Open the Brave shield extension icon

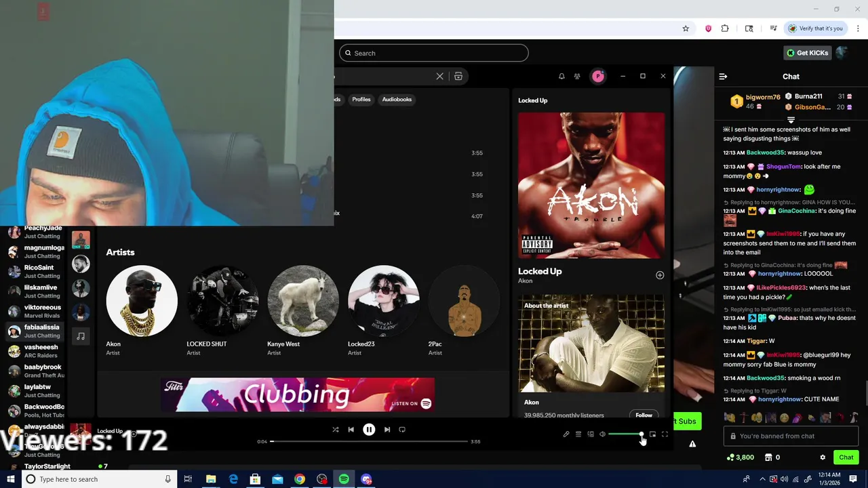click(x=708, y=28)
